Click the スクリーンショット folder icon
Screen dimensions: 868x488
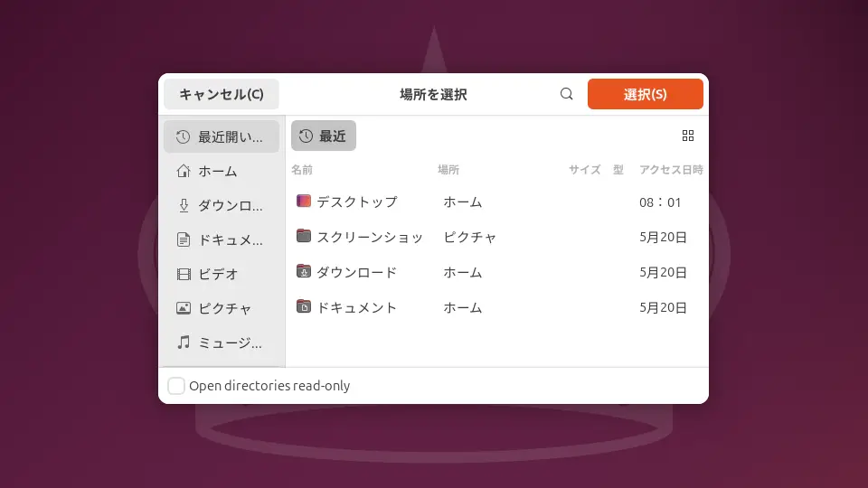click(x=304, y=236)
